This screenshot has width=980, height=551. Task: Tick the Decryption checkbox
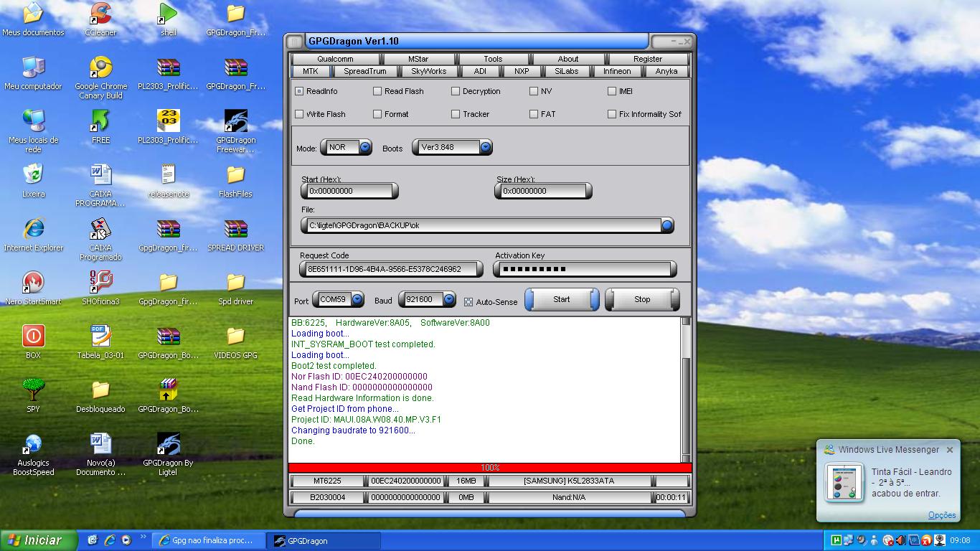tap(456, 91)
